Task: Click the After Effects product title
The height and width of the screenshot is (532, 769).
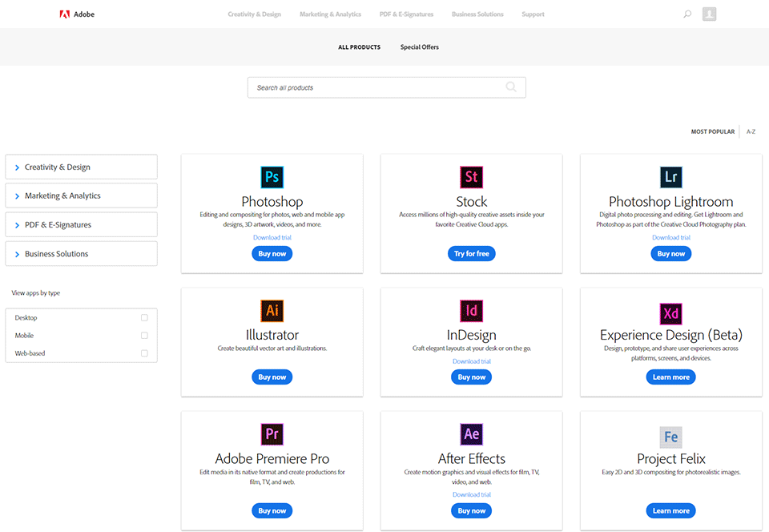Action: click(471, 458)
